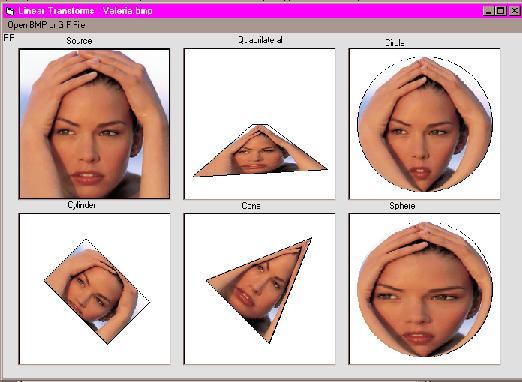Click the distorted face inside the Quadrilateral shape
The height and width of the screenshot is (382, 522).
point(260,151)
